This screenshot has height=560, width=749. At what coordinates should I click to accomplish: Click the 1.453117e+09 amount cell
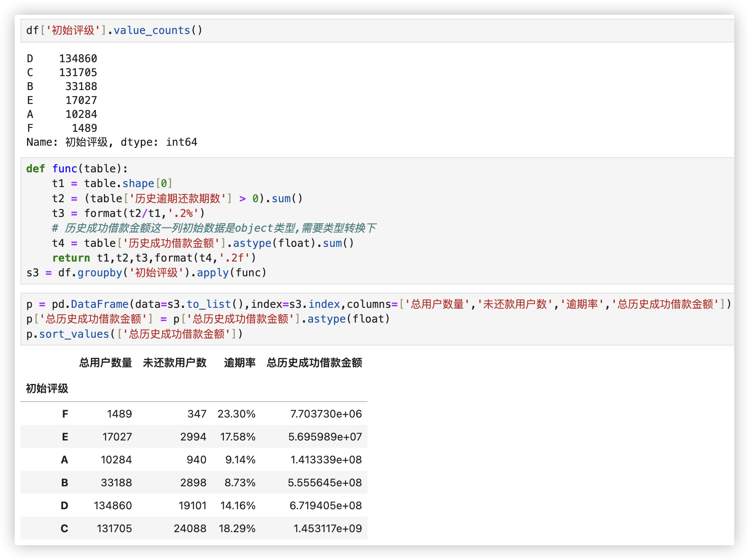327,528
